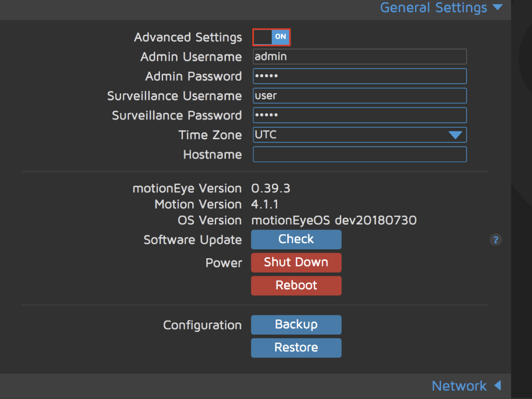Image resolution: width=532 pixels, height=399 pixels.
Task: Check for software updates
Action: 296,240
